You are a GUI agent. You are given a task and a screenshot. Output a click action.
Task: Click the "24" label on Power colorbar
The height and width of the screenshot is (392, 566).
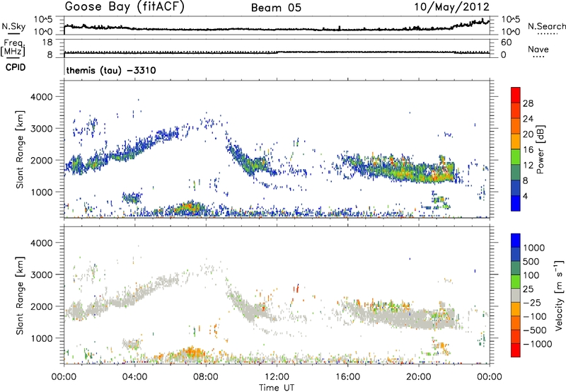click(x=528, y=119)
